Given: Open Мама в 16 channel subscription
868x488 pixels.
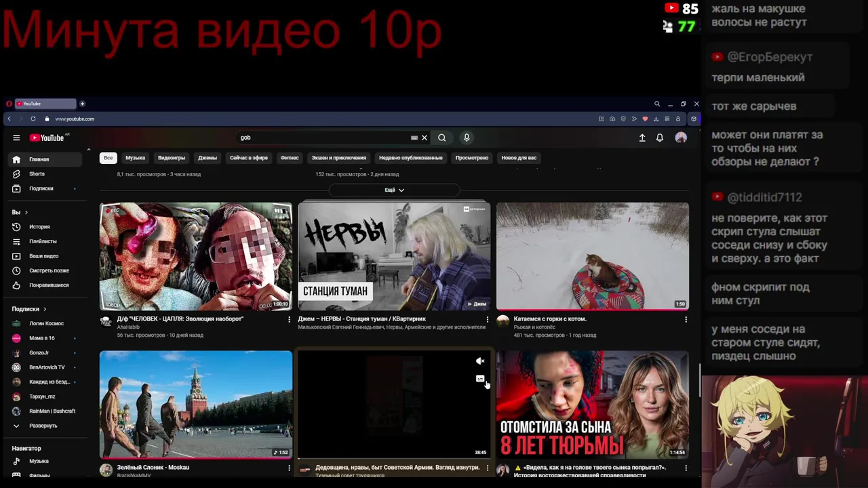Looking at the screenshot, I should 46,338.
